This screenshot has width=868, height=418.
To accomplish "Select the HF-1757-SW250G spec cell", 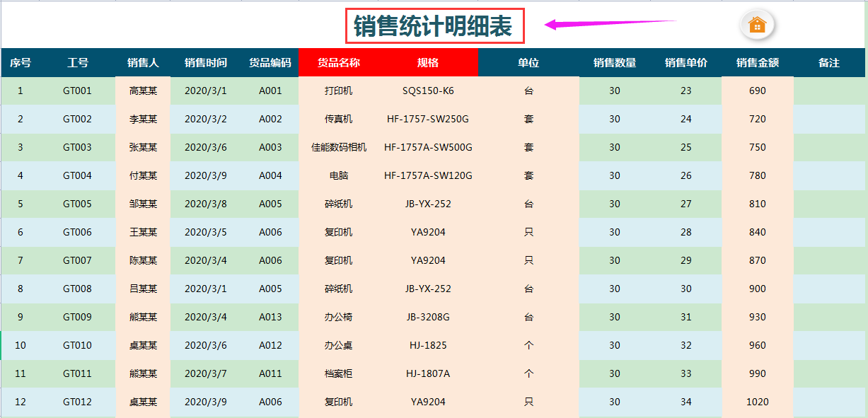I will pyautogui.click(x=428, y=119).
